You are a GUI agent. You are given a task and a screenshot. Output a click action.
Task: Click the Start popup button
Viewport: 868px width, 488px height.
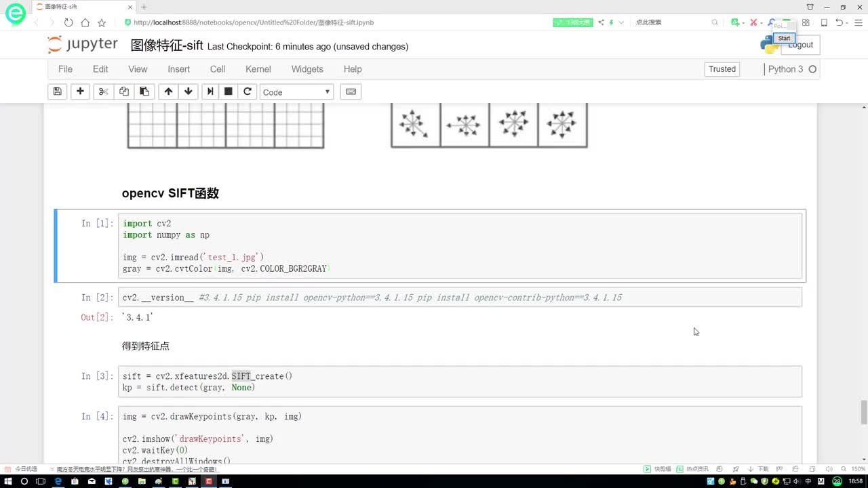tap(784, 38)
